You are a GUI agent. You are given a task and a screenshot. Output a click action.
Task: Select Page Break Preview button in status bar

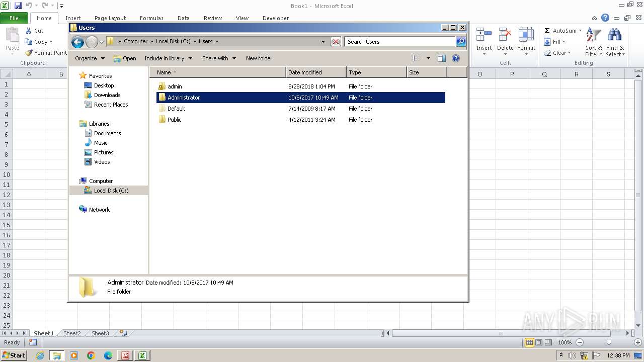tap(548, 342)
